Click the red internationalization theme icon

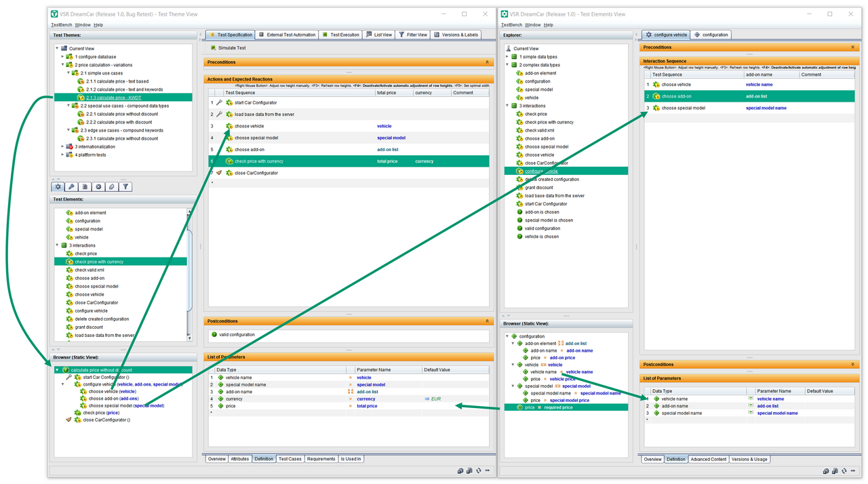tap(71, 146)
